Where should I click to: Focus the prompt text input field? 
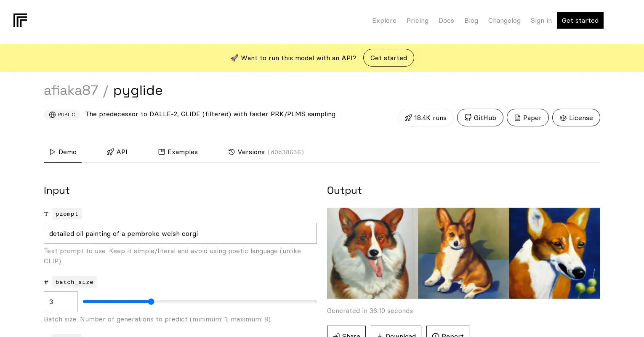pos(180,233)
